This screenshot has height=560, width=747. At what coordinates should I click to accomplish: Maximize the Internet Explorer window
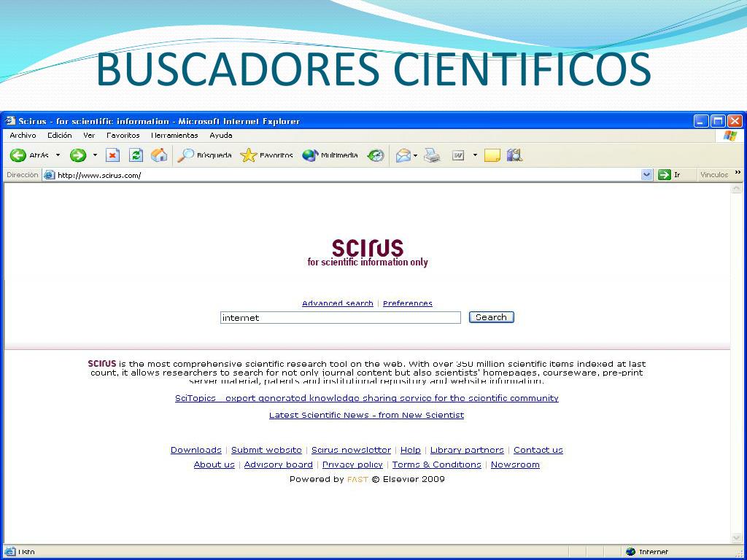coord(718,121)
